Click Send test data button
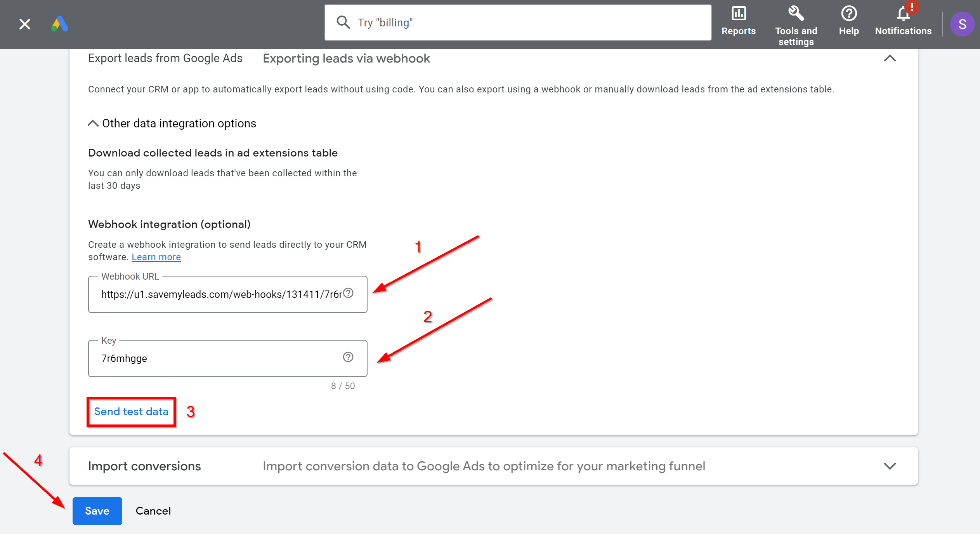 (131, 411)
